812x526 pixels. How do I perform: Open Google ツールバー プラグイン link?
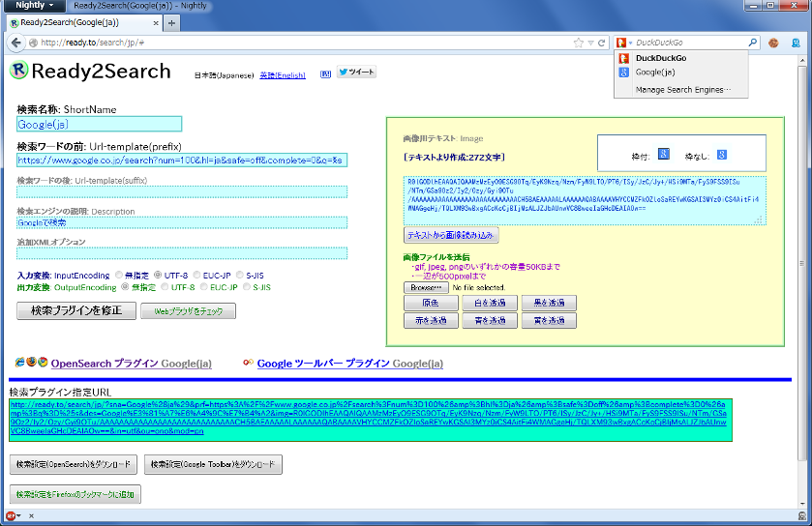pyautogui.click(x=350, y=364)
